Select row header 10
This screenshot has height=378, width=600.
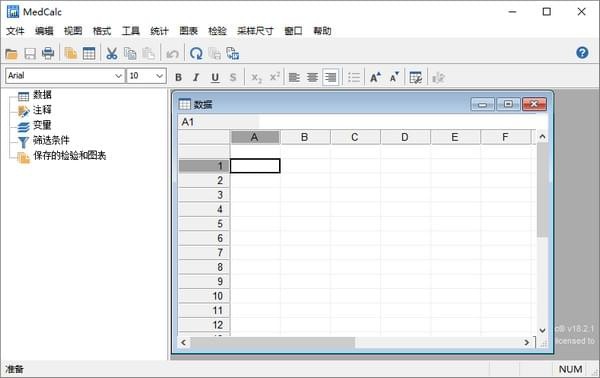pyautogui.click(x=204, y=296)
